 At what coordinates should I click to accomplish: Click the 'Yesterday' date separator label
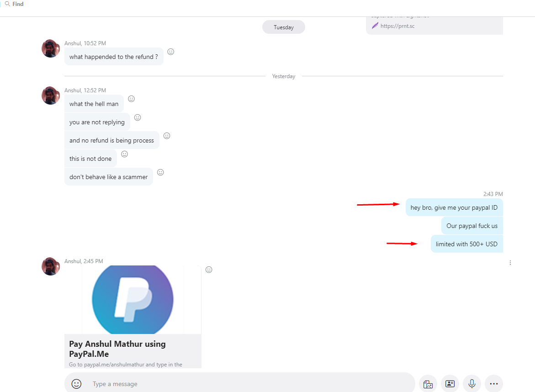284,76
